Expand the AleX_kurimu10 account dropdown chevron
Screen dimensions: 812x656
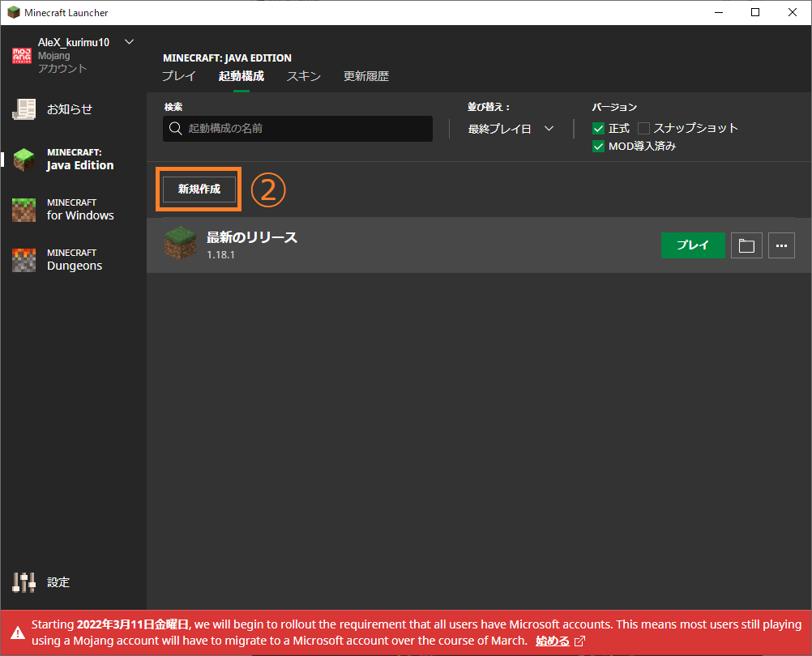(x=130, y=42)
